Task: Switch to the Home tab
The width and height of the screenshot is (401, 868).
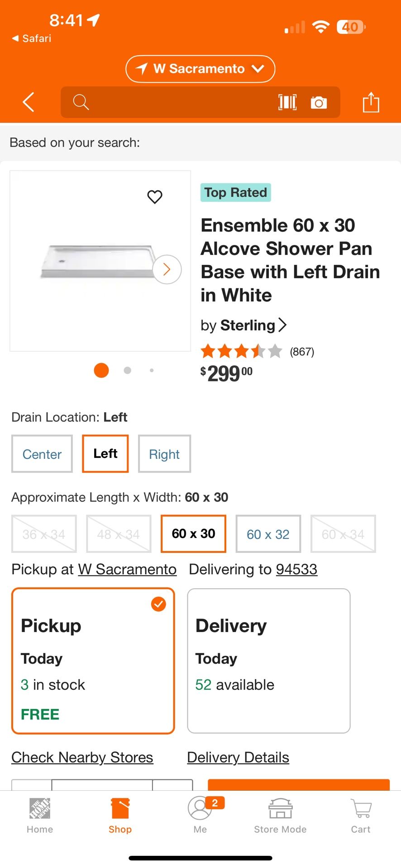Action: [39, 814]
